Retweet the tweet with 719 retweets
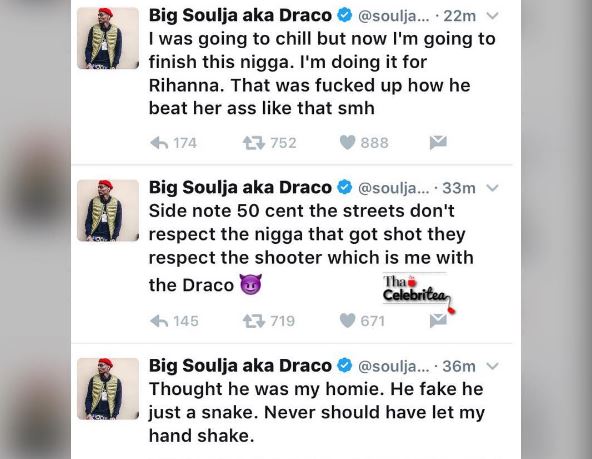The image size is (592, 459). click(x=253, y=321)
